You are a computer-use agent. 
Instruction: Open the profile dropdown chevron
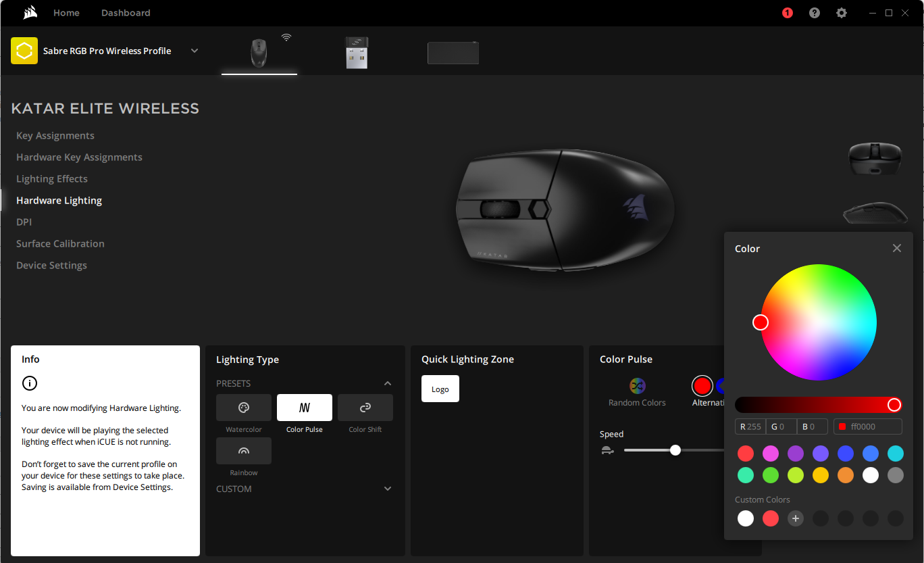click(x=195, y=51)
